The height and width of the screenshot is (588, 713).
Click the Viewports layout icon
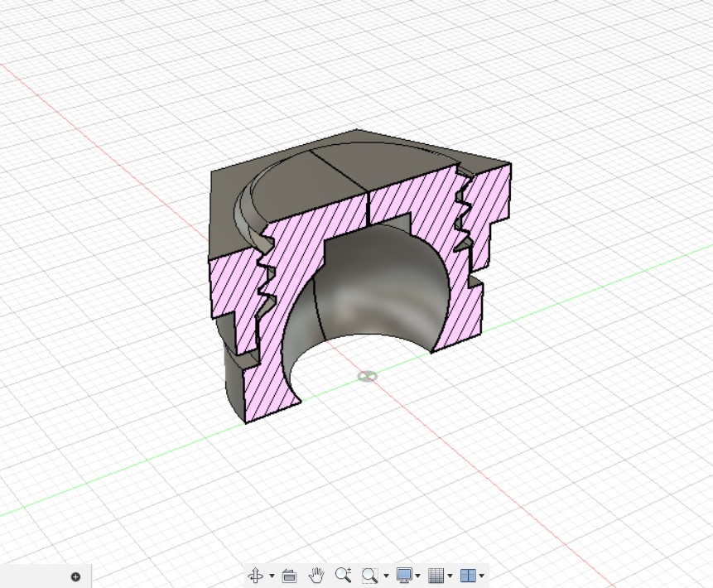[468, 576]
